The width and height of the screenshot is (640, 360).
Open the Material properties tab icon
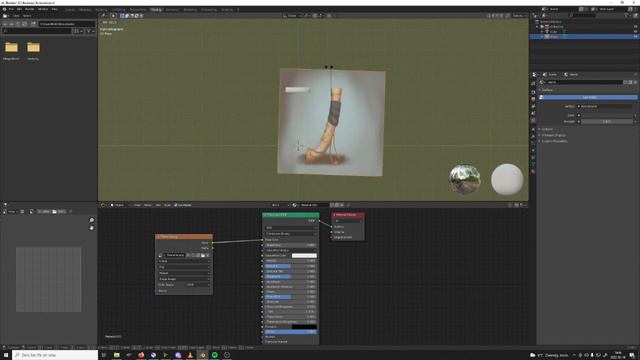click(533, 172)
